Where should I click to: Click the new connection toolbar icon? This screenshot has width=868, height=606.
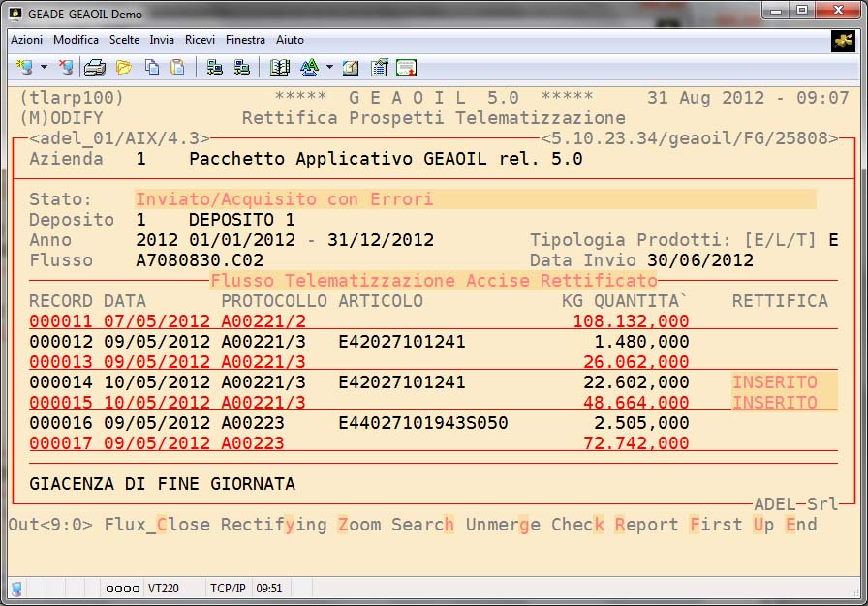[x=23, y=68]
